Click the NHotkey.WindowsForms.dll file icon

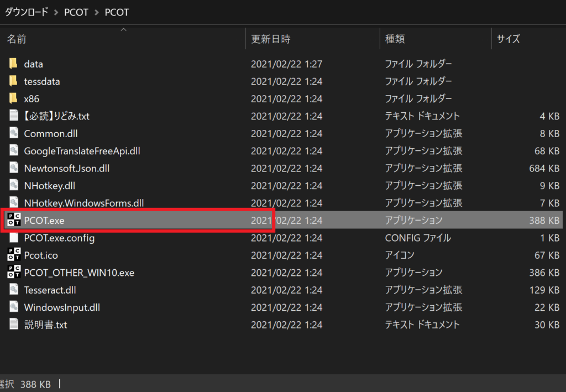[x=14, y=202]
